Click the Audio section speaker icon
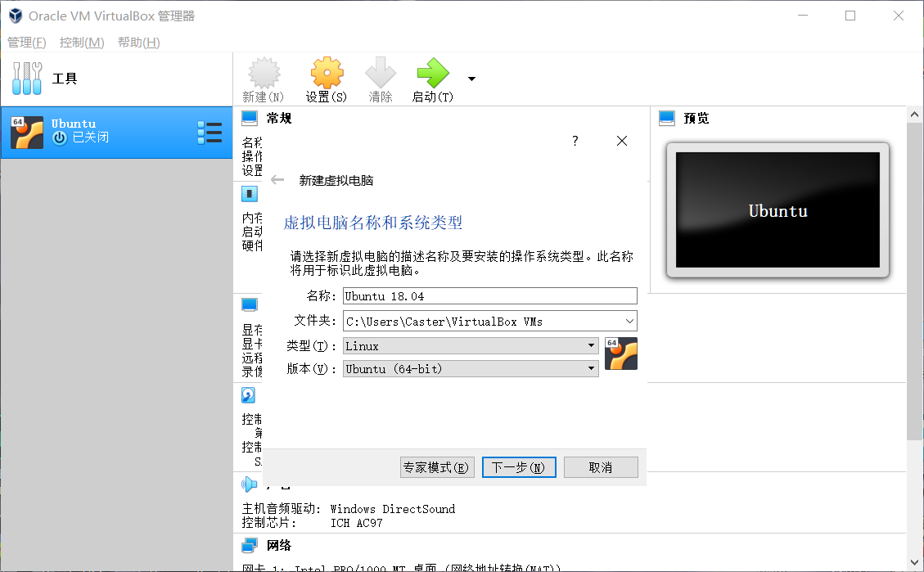Screen dimensions: 924x572 (x=250, y=484)
